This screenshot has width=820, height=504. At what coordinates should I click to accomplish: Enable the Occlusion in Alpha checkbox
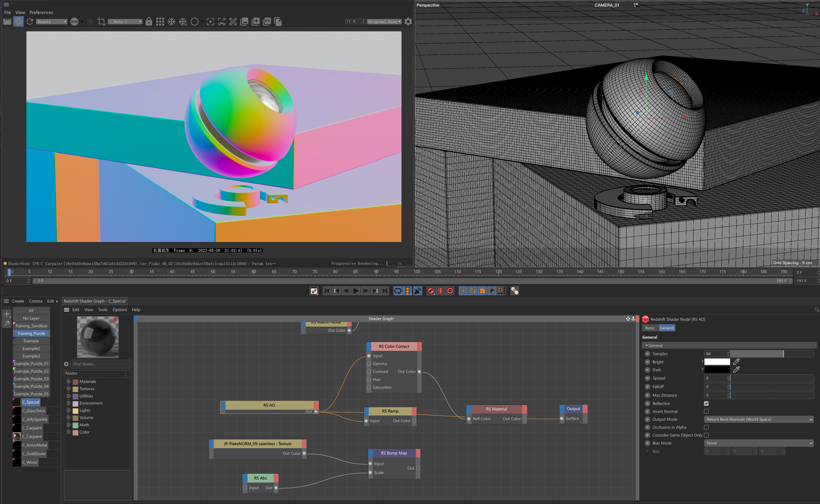(x=706, y=427)
